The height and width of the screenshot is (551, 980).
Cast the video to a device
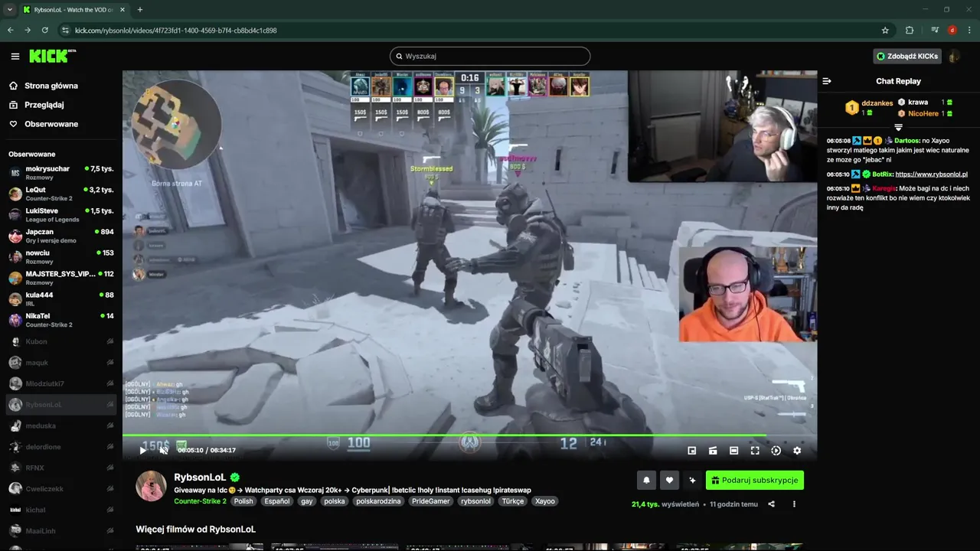pyautogui.click(x=713, y=451)
